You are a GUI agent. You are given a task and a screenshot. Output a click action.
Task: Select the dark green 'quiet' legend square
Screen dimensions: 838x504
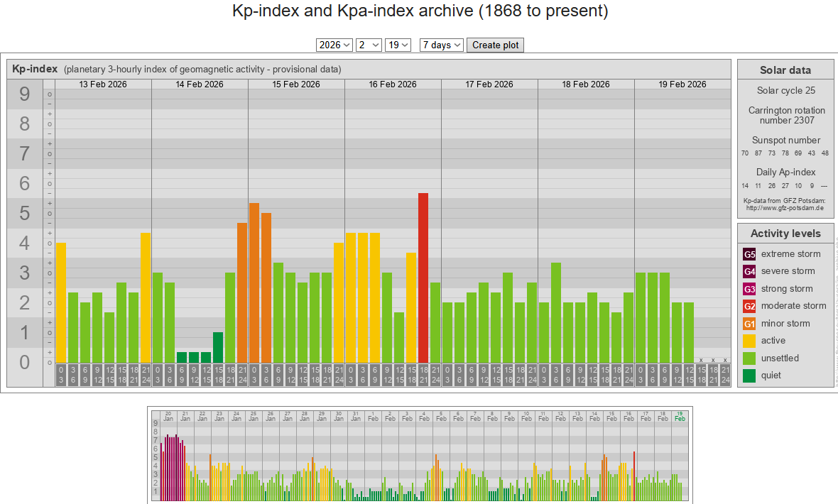coord(749,376)
